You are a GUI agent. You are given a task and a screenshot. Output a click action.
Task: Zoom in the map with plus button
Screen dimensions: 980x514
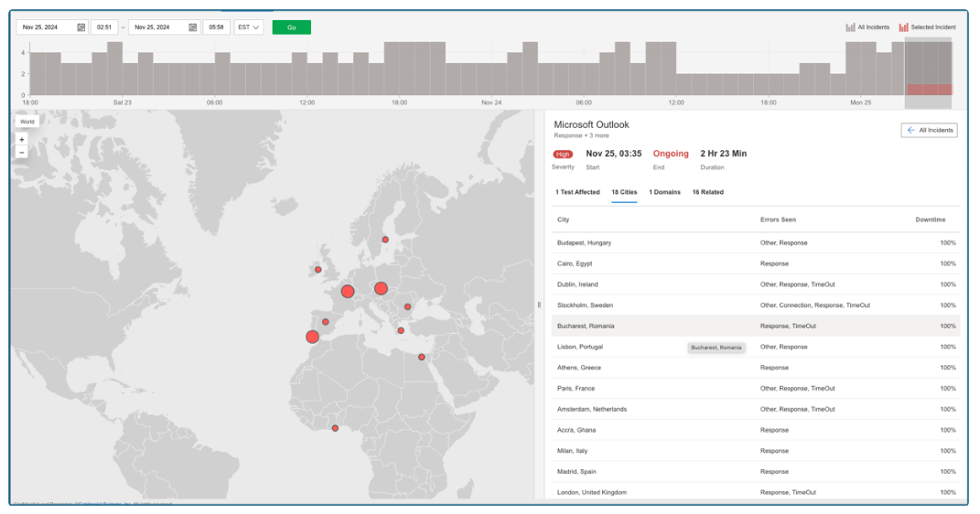(x=22, y=139)
